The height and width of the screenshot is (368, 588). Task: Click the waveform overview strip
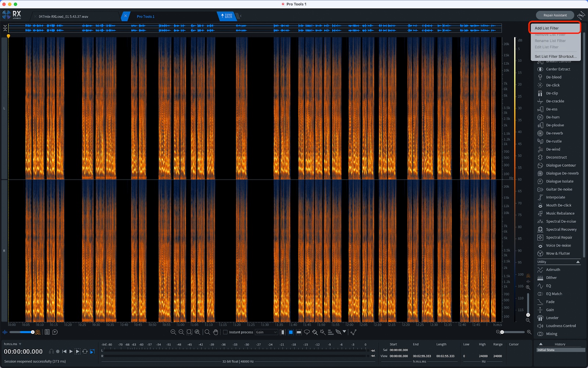(x=255, y=28)
